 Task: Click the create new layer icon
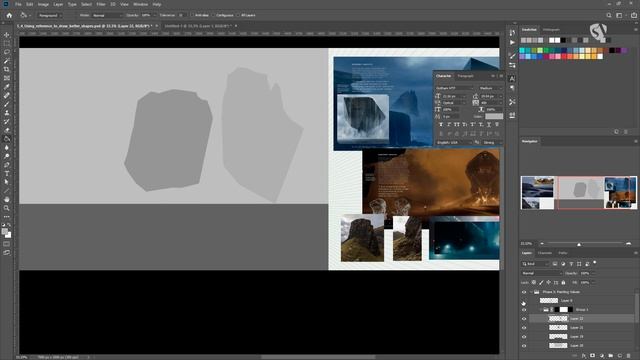click(620, 356)
